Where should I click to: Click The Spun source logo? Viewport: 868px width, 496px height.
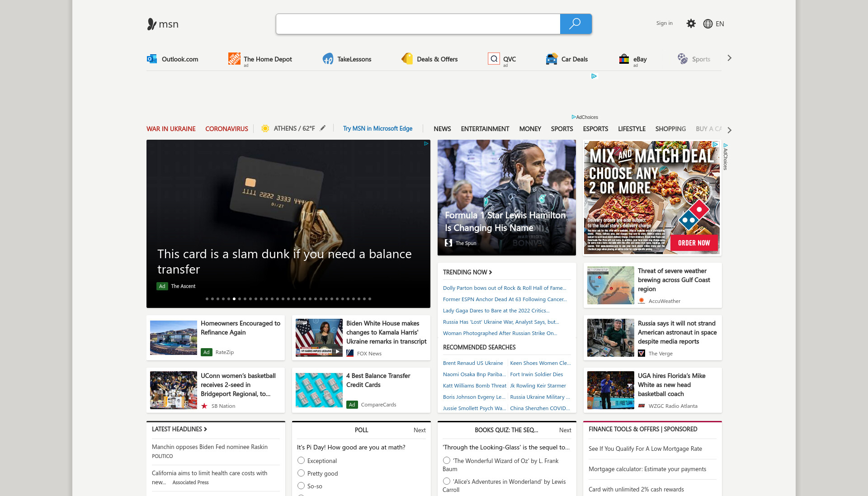448,243
